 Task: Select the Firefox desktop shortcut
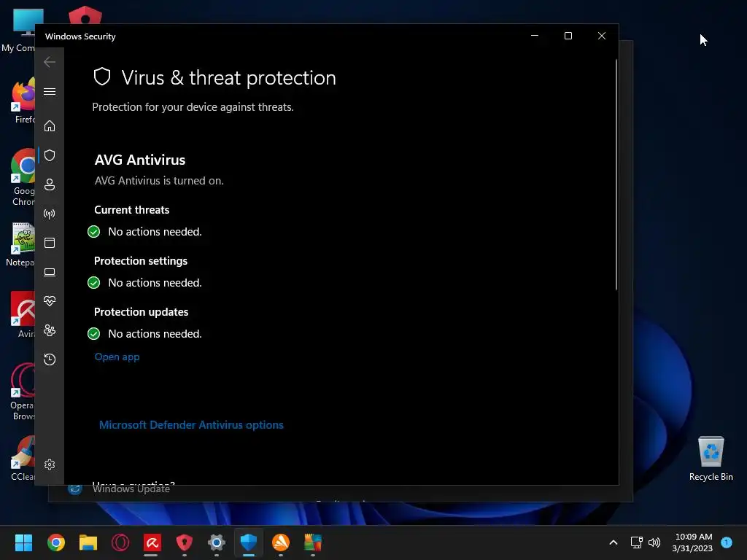tap(23, 101)
